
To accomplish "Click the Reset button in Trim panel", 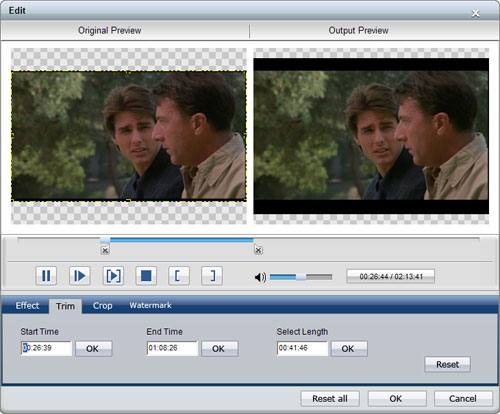I will (448, 364).
